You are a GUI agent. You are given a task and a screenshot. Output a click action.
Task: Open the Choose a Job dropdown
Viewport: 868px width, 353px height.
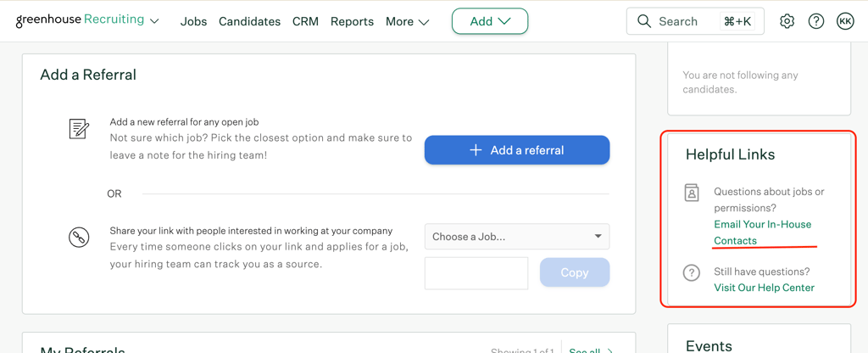(x=517, y=237)
